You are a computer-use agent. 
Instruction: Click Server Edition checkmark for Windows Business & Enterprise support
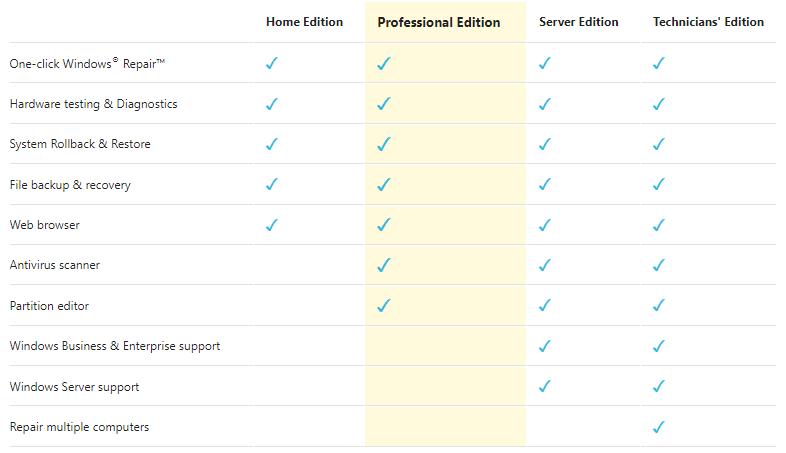[x=545, y=346]
